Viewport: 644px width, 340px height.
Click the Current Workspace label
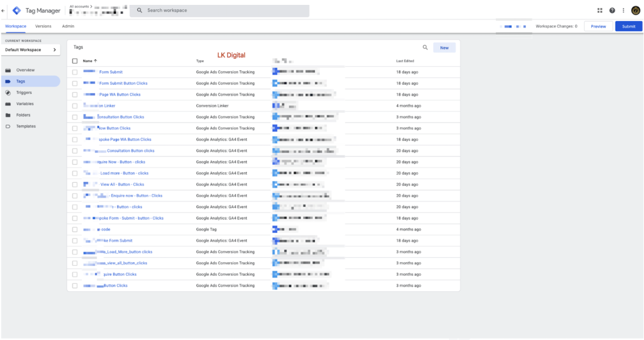[x=23, y=41]
